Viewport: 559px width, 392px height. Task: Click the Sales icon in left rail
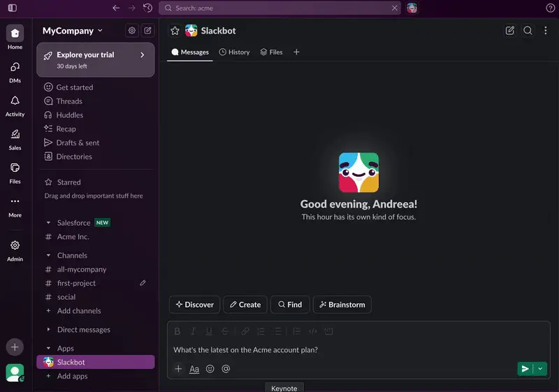tap(15, 135)
